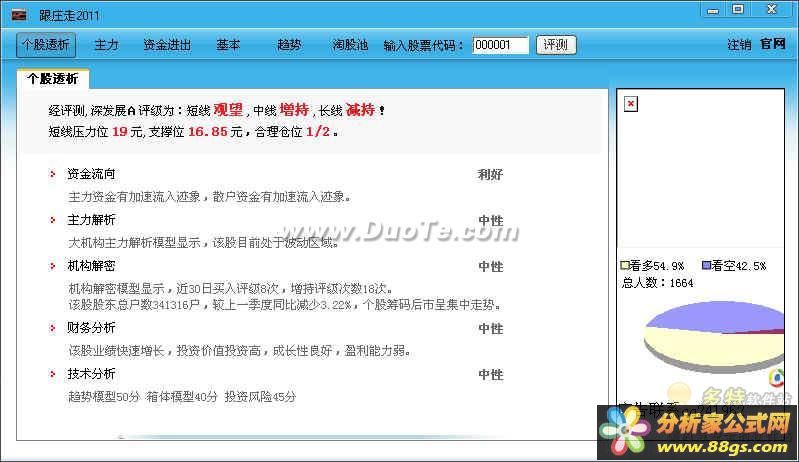This screenshot has width=799, height=462.
Task: Click the 机构解密 heading
Action: click(92, 266)
